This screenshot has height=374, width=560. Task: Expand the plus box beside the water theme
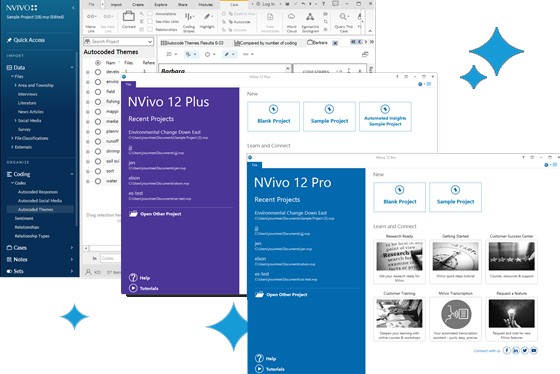click(88, 181)
